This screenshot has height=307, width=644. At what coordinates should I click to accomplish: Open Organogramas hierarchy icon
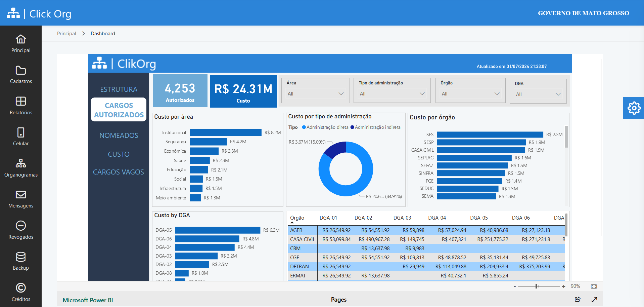coord(21,163)
